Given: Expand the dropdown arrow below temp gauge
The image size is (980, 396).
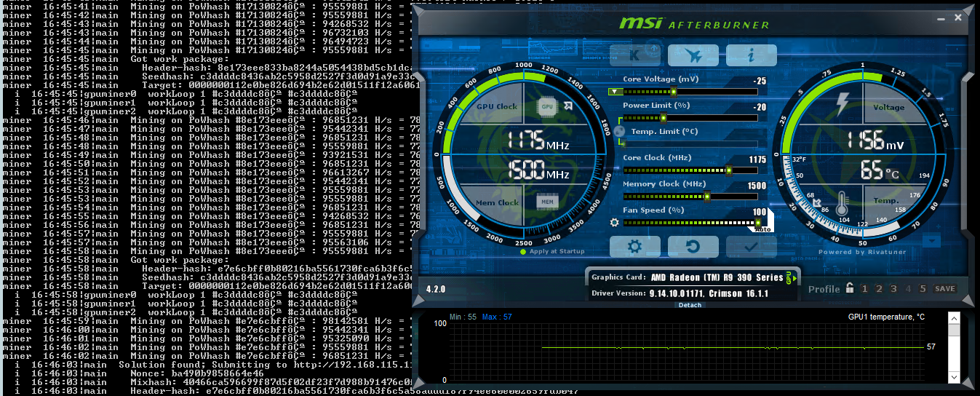Looking at the screenshot, I should point(932,240).
